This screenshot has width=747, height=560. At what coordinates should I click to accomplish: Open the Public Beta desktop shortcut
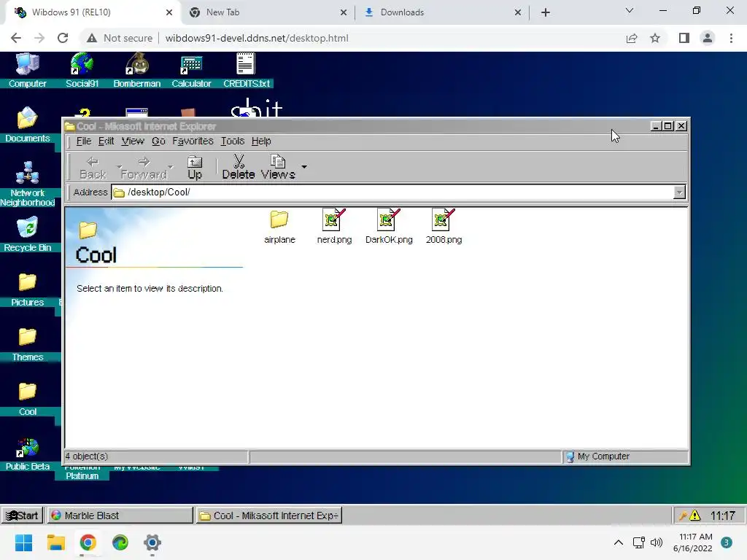pos(27,453)
